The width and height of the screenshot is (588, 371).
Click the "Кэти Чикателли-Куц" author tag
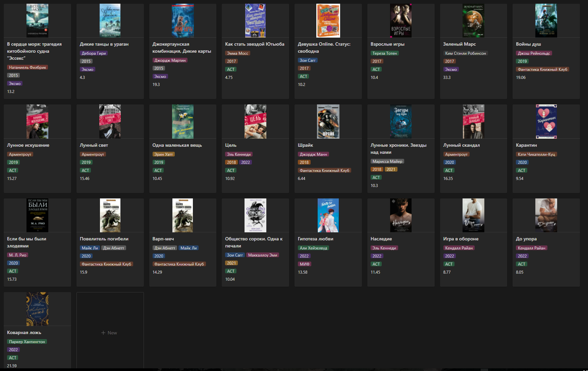click(536, 154)
